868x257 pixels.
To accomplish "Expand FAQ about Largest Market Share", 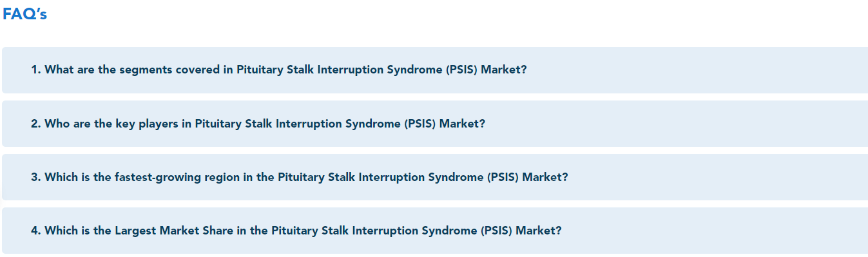I will tap(435, 231).
